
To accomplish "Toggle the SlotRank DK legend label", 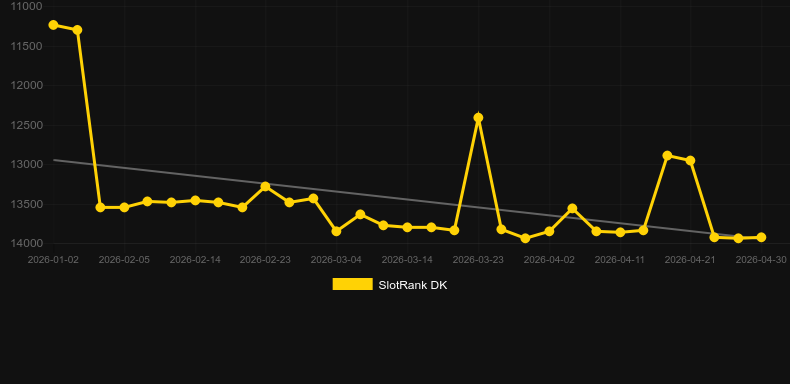I will pos(413,285).
